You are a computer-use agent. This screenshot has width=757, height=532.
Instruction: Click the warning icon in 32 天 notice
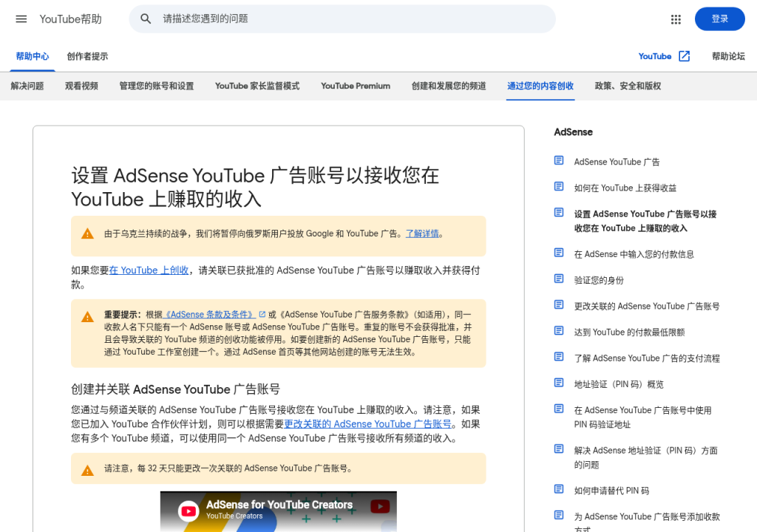(87, 470)
